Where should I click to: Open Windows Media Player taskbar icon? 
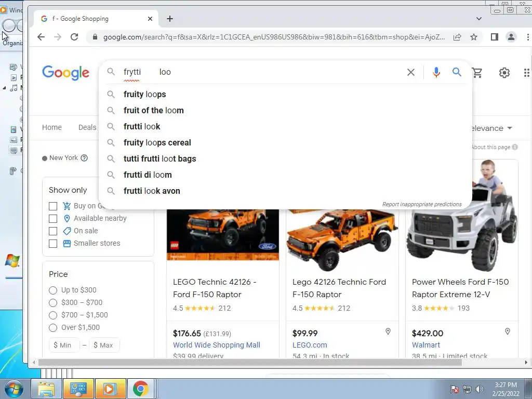point(110,389)
